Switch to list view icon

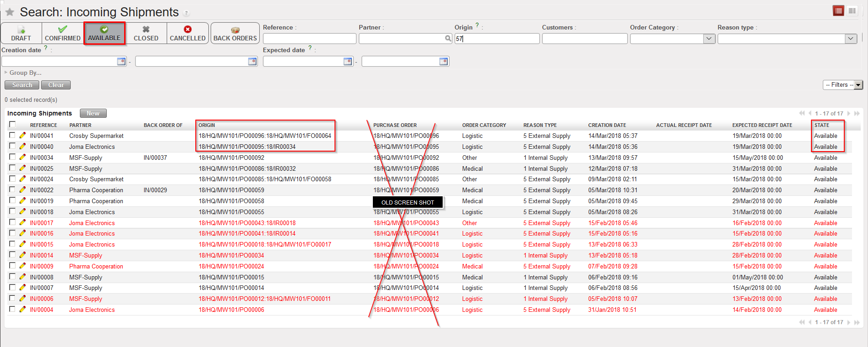click(x=838, y=11)
